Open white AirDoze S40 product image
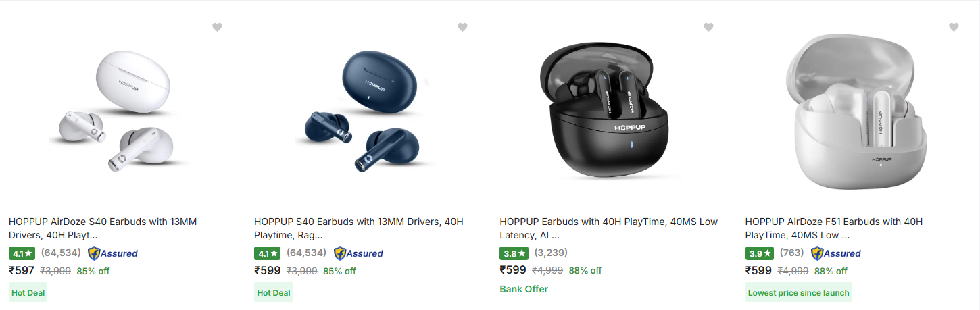Screen dimensions: 980x310 120,111
